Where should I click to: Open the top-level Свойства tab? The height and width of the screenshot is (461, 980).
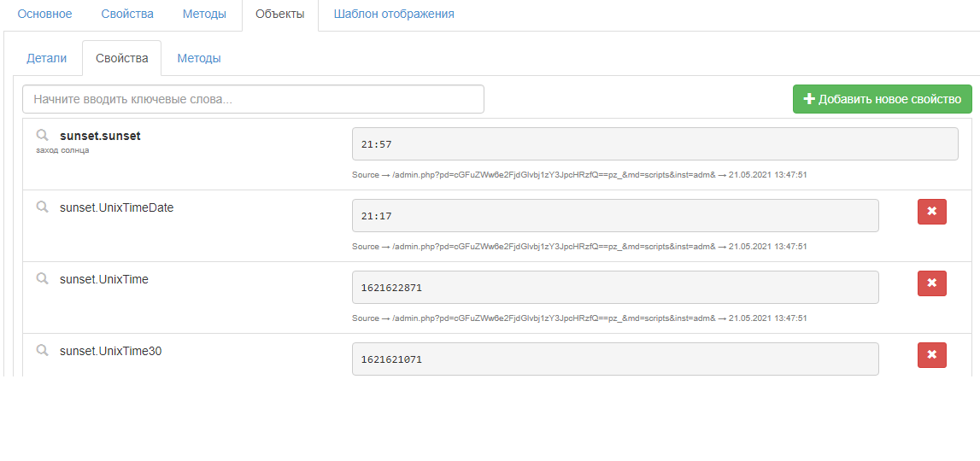coord(127,14)
